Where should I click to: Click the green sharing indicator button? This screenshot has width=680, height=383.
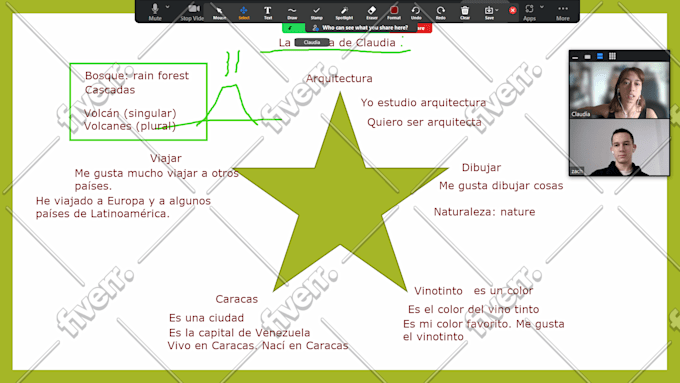[x=294, y=28]
